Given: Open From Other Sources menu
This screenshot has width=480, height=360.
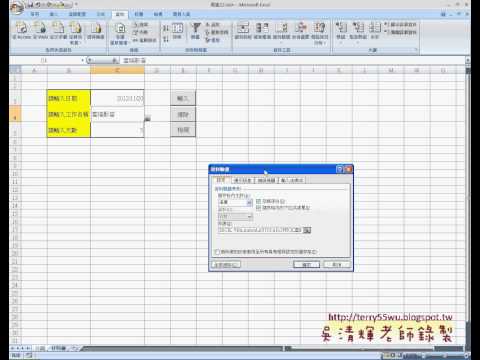Looking at the screenshot, I should (76, 33).
